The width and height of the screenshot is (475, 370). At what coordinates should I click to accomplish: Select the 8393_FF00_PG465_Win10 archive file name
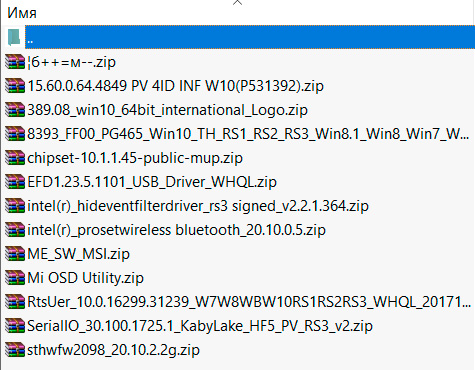click(x=248, y=134)
